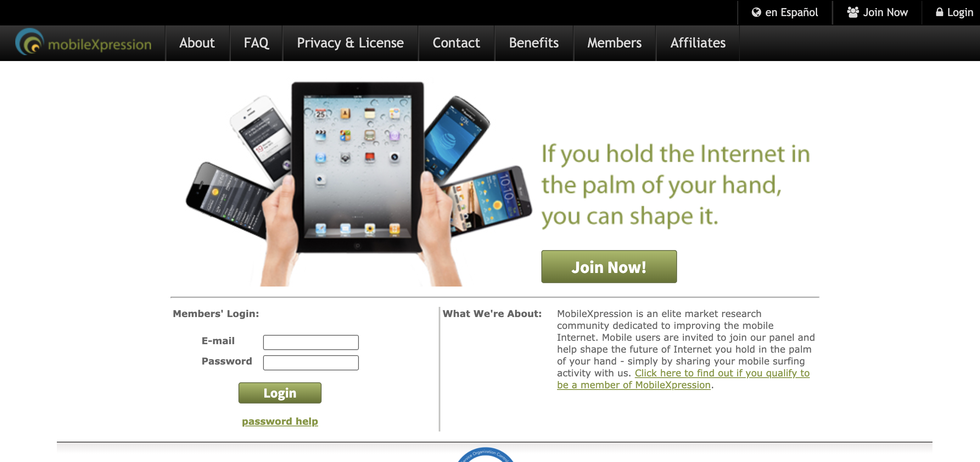Click the Members navigation item
Image resolution: width=980 pixels, height=462 pixels.
pyautogui.click(x=614, y=42)
